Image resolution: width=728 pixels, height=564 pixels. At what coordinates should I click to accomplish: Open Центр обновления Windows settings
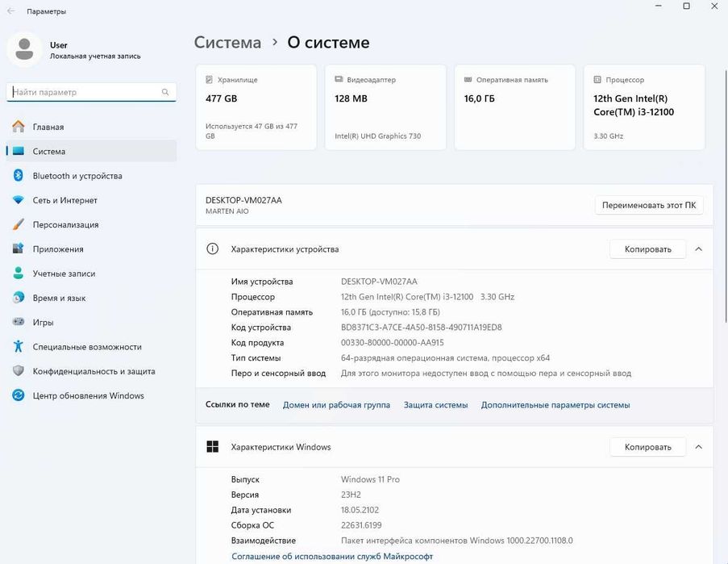pyautogui.click(x=91, y=395)
